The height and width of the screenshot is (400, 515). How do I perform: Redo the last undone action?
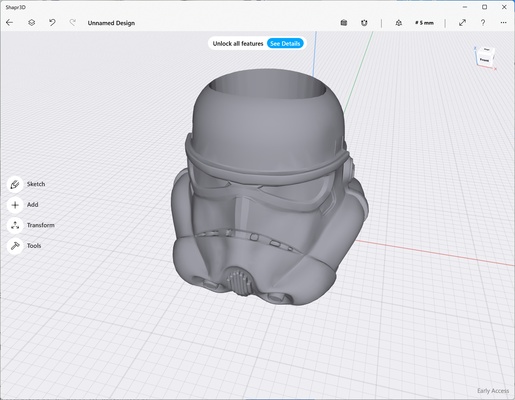(x=72, y=23)
